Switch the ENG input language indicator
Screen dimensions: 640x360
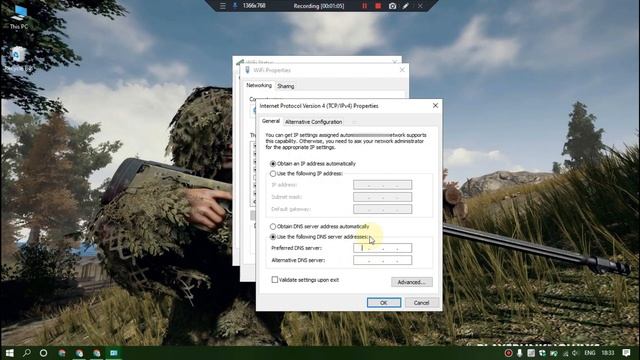[590, 353]
